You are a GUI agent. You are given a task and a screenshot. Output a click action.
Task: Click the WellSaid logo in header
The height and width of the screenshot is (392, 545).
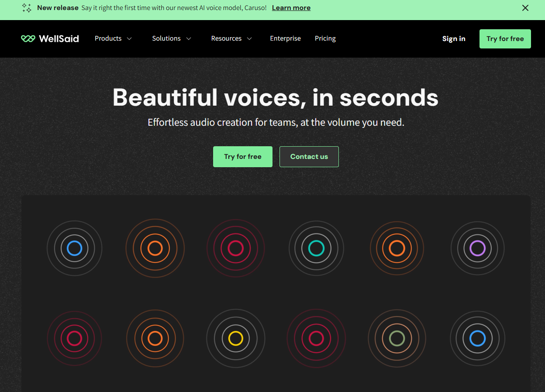[50, 39]
